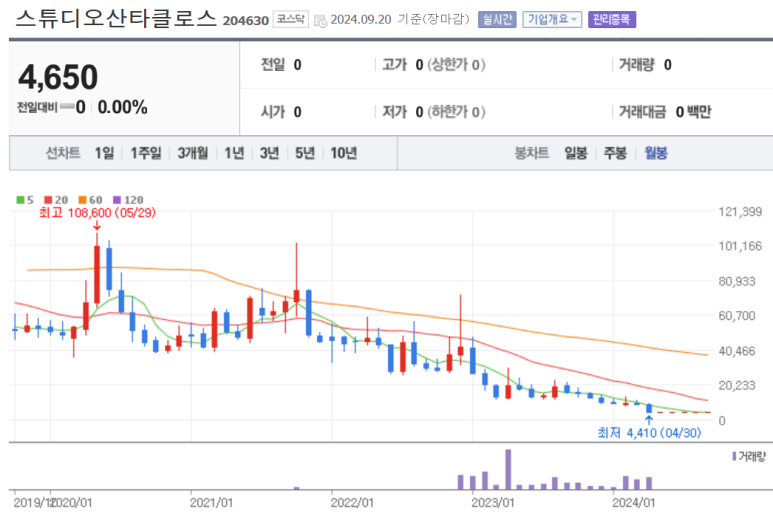This screenshot has height=514, width=773.
Task: Click the 선차트 label
Action: click(x=63, y=153)
